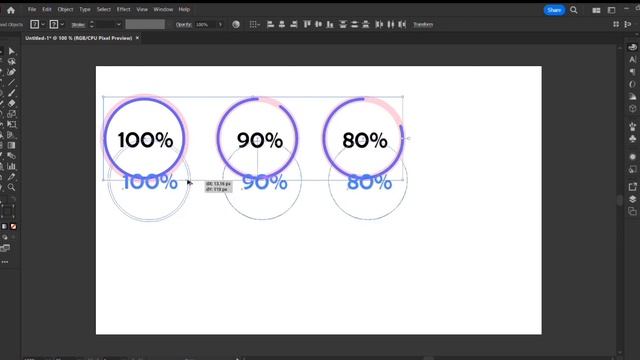Open the View menu
This screenshot has height=360, width=640.
(x=142, y=9)
